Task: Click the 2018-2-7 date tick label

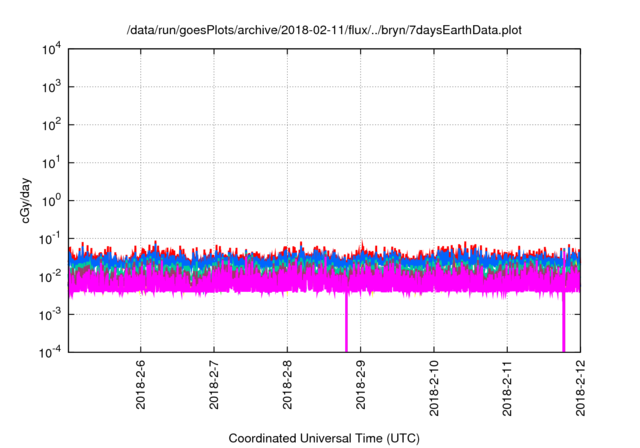Action: pos(214,384)
